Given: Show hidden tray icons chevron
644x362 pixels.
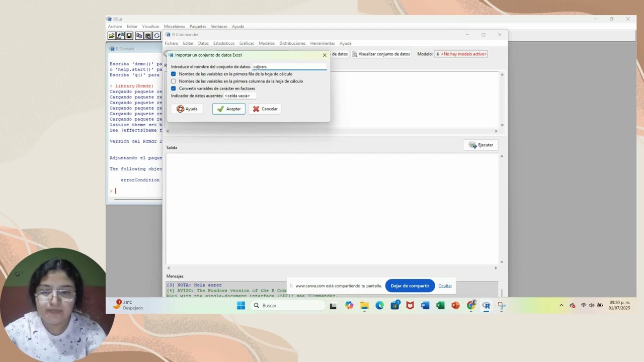Looking at the screenshot, I should tap(561, 305).
